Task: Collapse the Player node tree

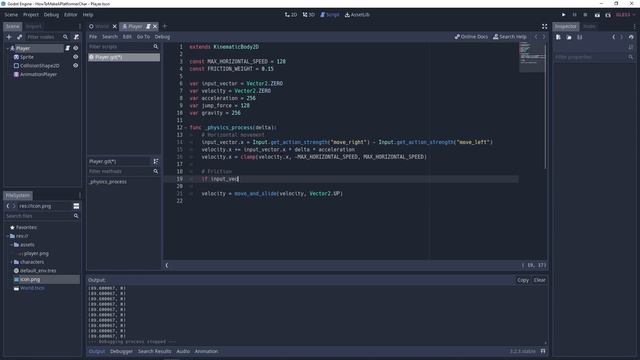Action: (x=7, y=48)
